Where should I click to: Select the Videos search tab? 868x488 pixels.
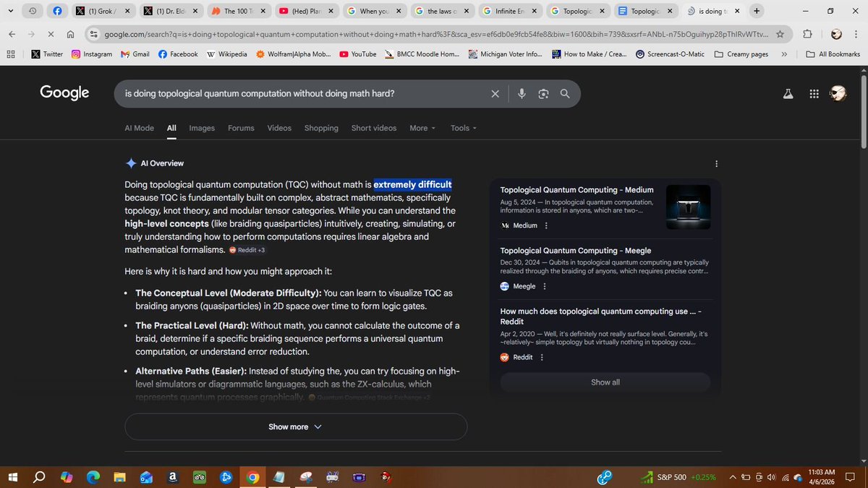coord(279,128)
